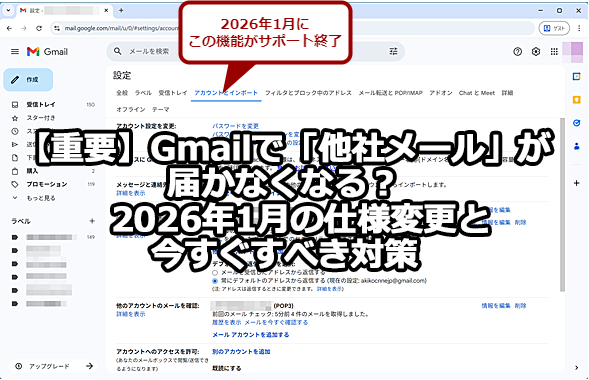
Task: Click the plus icon to create new label
Action: (92, 221)
